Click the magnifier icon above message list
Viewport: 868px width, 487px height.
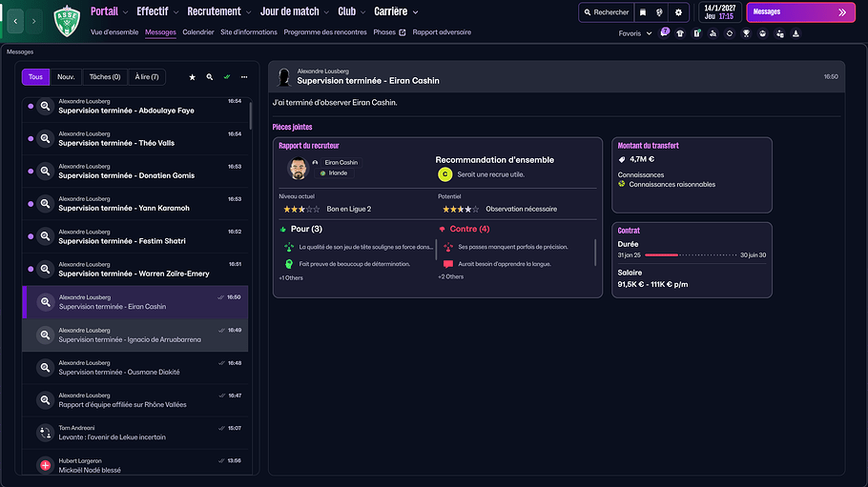[x=210, y=77]
